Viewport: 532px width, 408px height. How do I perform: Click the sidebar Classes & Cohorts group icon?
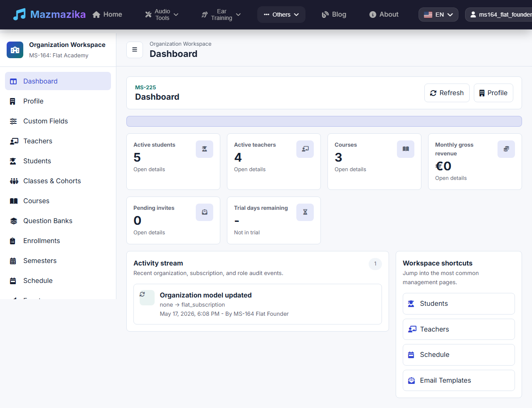pyautogui.click(x=14, y=181)
